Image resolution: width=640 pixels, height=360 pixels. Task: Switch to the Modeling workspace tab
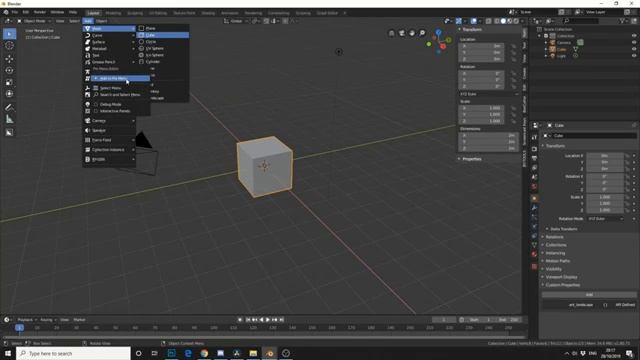coord(113,13)
